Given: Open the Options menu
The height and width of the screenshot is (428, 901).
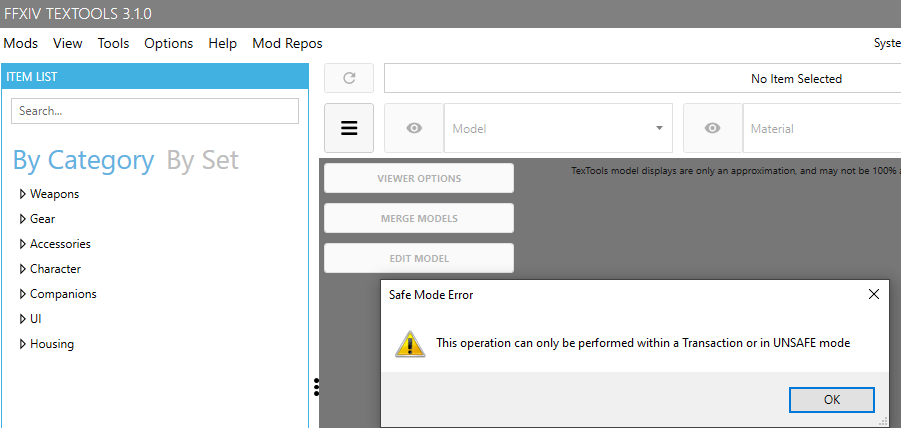Looking at the screenshot, I should (168, 43).
